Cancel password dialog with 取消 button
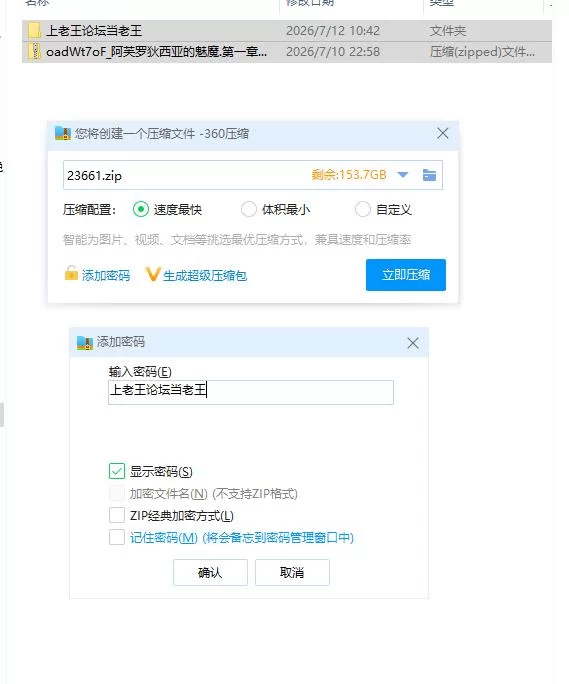569x684 pixels. pyautogui.click(x=292, y=572)
